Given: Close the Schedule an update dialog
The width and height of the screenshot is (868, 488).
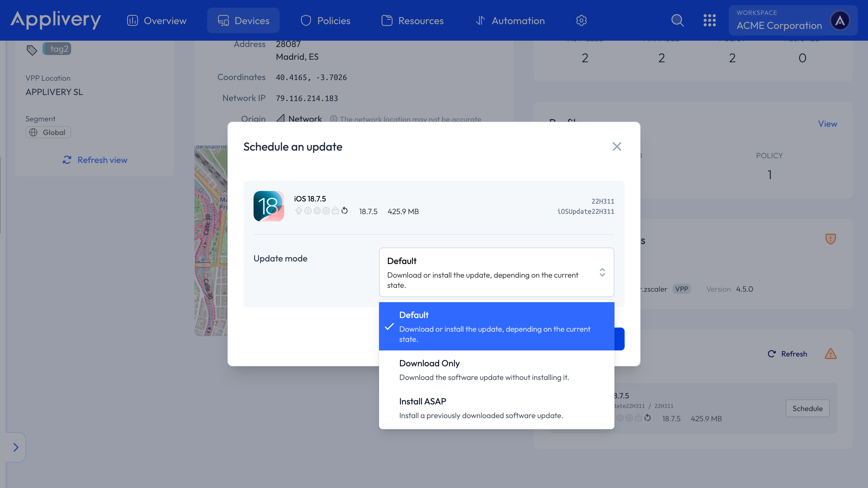Looking at the screenshot, I should (x=617, y=146).
